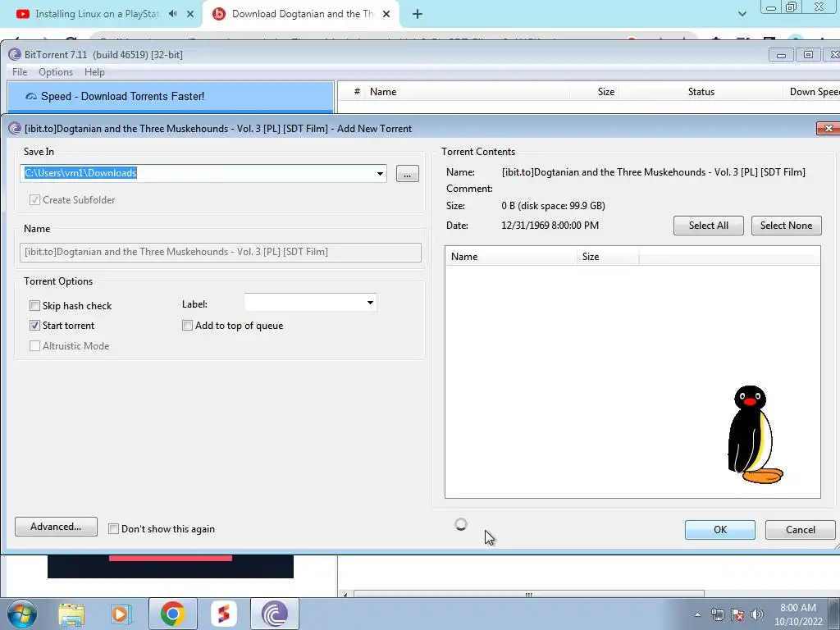
Task: Click Select None button
Action: [786, 226]
